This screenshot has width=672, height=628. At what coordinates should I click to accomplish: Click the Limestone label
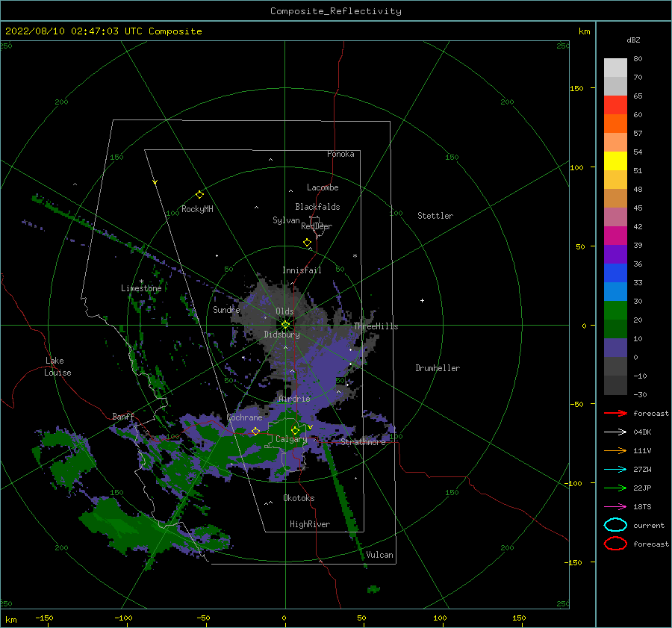pos(141,288)
